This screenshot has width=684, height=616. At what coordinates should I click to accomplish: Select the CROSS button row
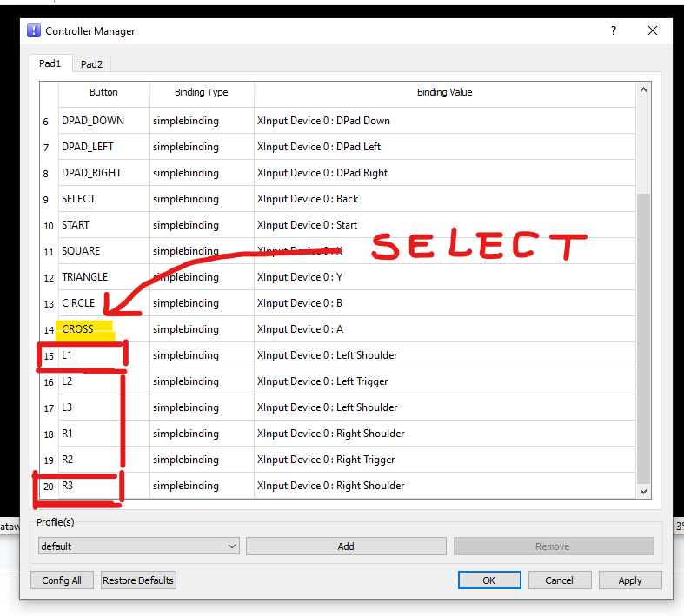coord(103,329)
